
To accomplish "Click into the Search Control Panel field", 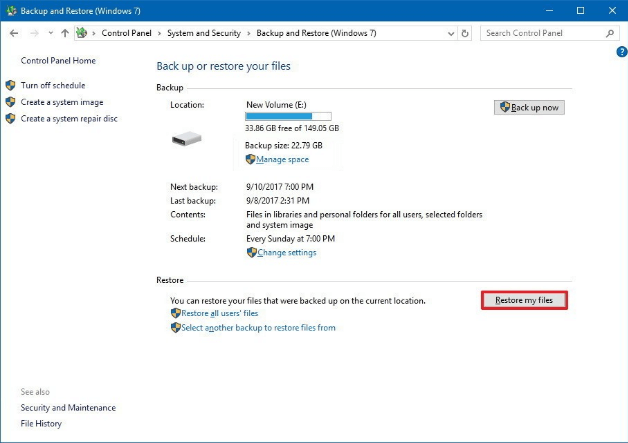I will pyautogui.click(x=542, y=33).
